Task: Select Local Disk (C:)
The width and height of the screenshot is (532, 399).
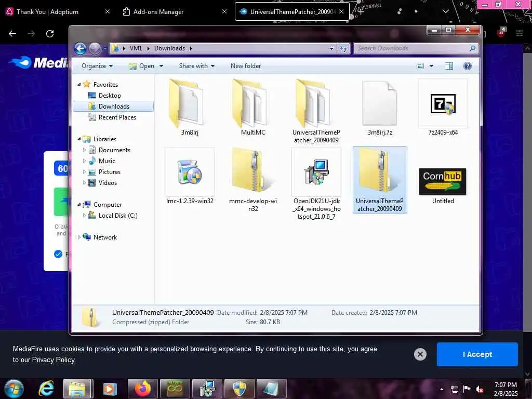Action: [x=118, y=215]
